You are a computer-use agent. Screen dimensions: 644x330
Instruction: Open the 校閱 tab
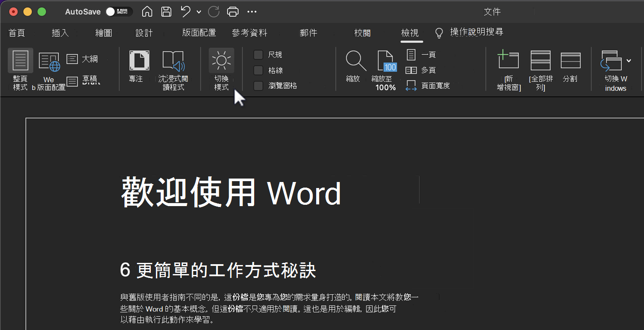pyautogui.click(x=362, y=33)
